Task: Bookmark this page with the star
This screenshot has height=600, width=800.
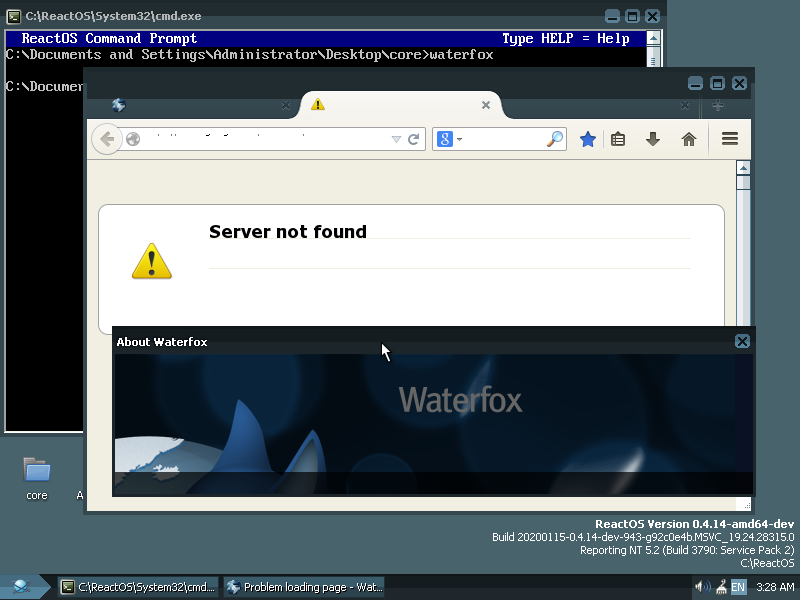Action: 588,139
